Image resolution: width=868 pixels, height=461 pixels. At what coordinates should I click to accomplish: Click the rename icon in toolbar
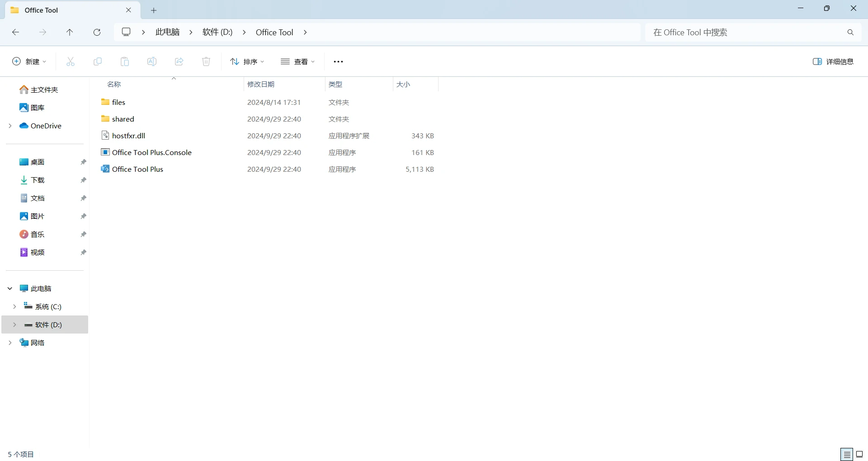click(152, 61)
